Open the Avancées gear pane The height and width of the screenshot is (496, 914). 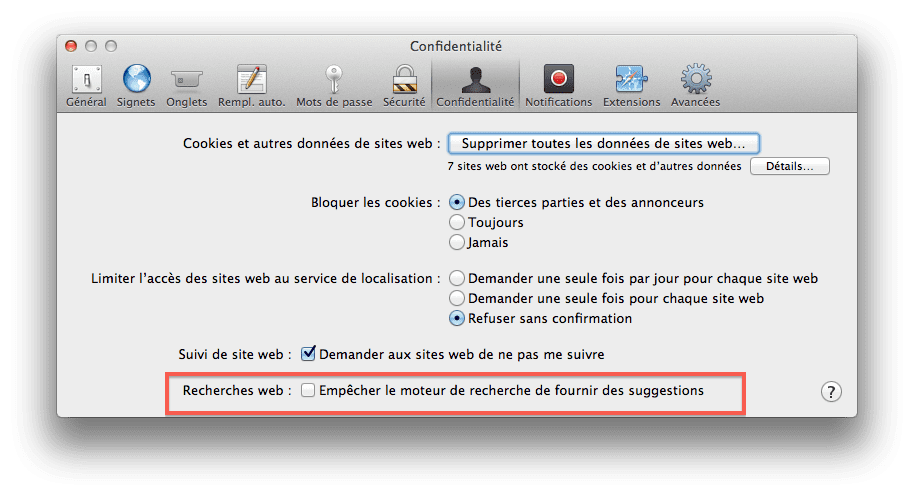(695, 86)
